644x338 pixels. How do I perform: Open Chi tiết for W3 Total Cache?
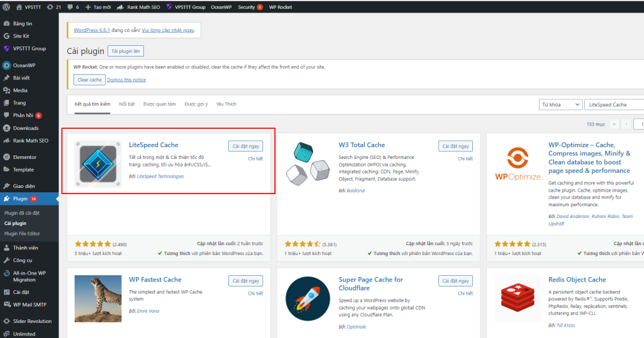[465, 159]
